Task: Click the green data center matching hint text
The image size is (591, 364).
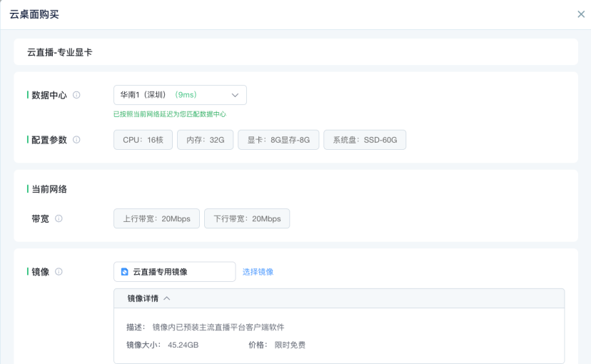Action: [x=170, y=114]
